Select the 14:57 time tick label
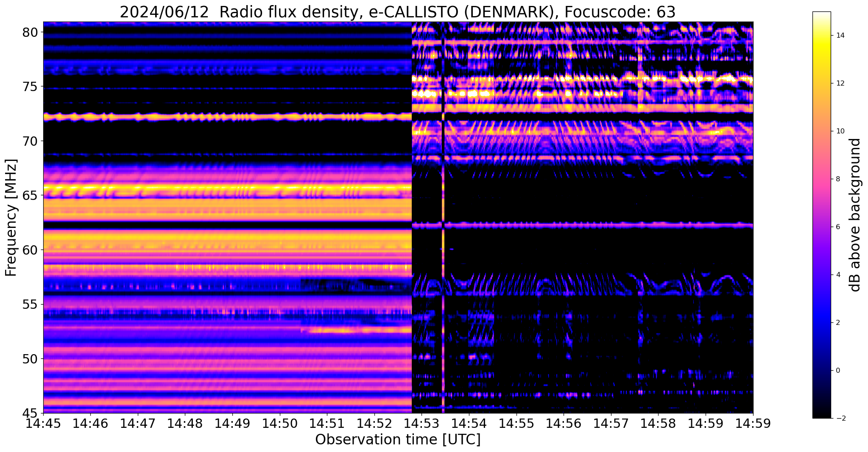 pyautogui.click(x=611, y=424)
